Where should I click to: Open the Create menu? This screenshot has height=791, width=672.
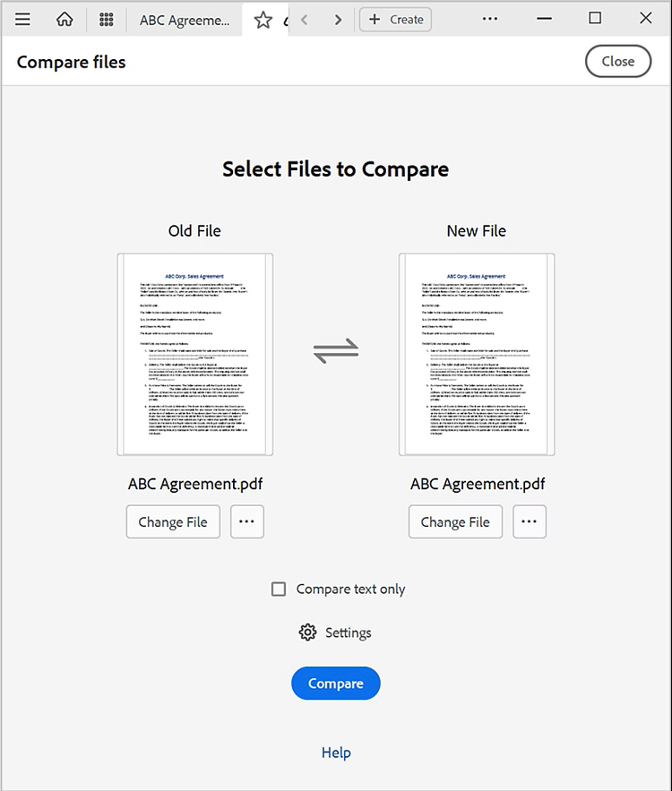point(395,19)
